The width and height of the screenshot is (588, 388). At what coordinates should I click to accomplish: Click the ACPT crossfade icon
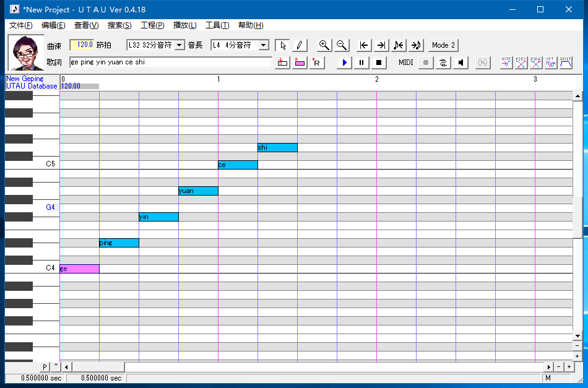click(x=506, y=63)
